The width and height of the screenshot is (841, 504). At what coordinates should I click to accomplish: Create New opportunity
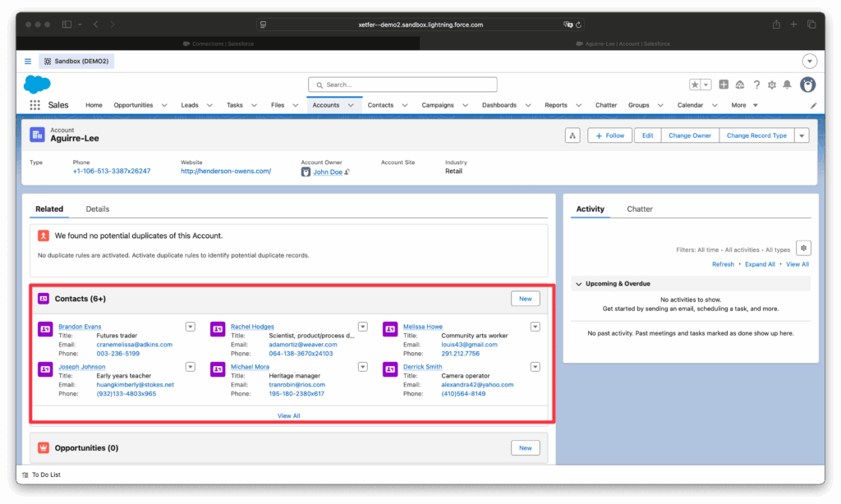(x=525, y=447)
